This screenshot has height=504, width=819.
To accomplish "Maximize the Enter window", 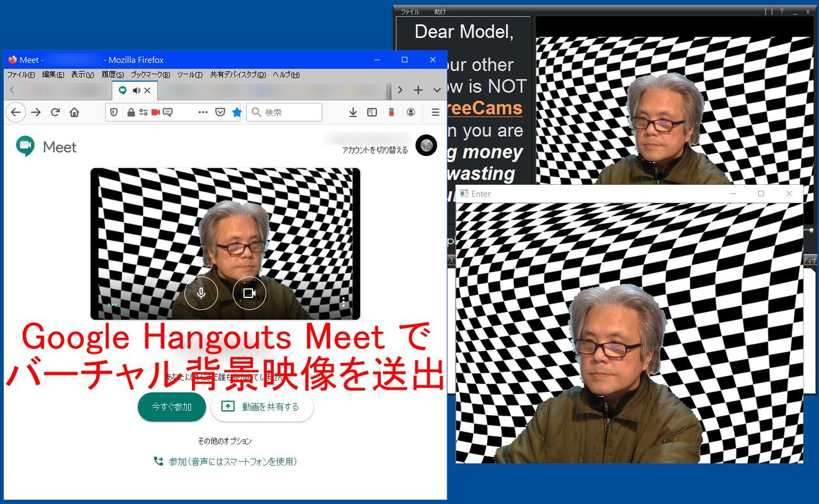I will click(761, 194).
